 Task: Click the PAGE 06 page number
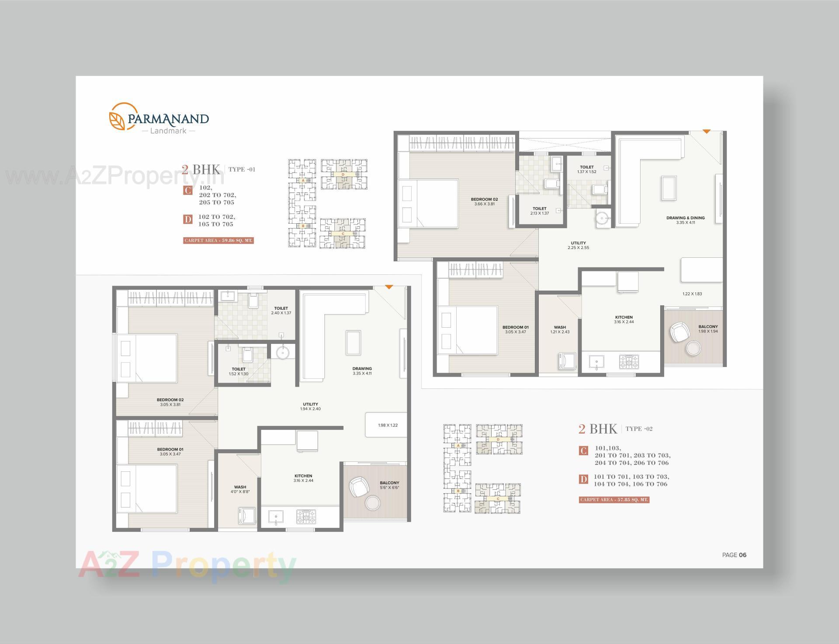click(x=734, y=555)
